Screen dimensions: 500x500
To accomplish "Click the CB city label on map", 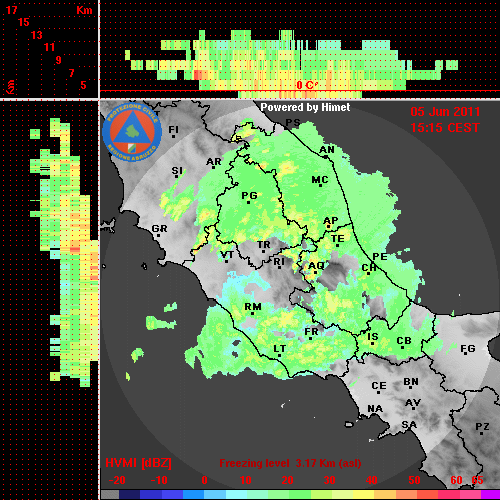I will (404, 341).
